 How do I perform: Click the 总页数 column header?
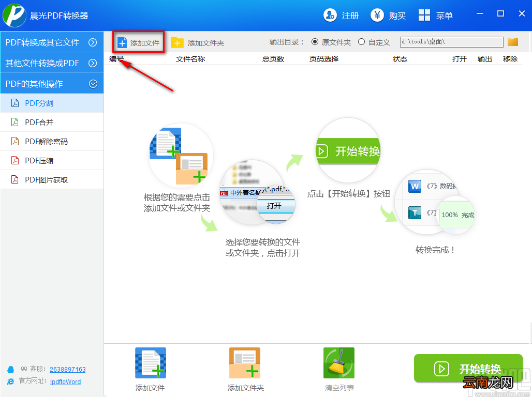pos(273,59)
